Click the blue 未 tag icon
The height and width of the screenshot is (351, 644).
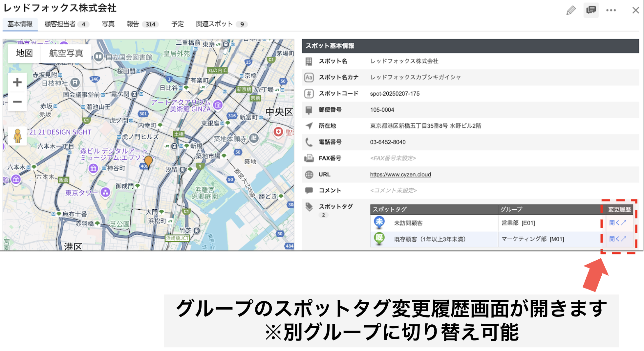click(379, 222)
